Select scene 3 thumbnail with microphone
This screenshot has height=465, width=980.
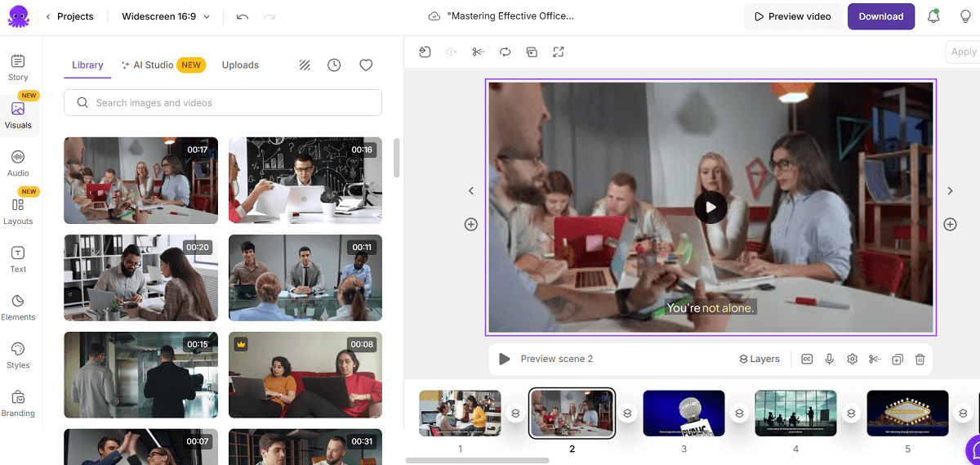(684, 413)
